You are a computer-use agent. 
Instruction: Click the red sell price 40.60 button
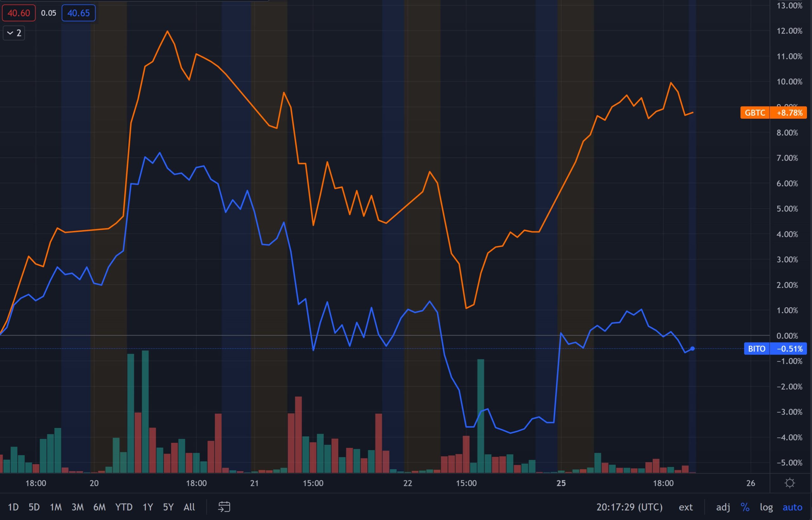[19, 13]
